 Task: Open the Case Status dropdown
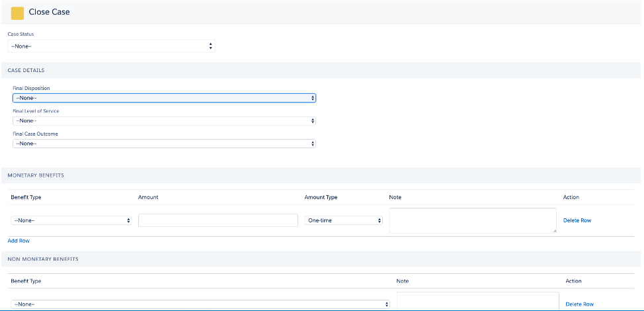111,46
